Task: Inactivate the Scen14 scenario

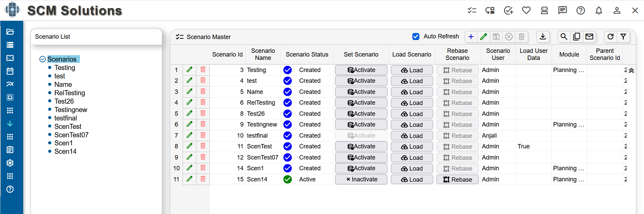Action: [x=361, y=179]
